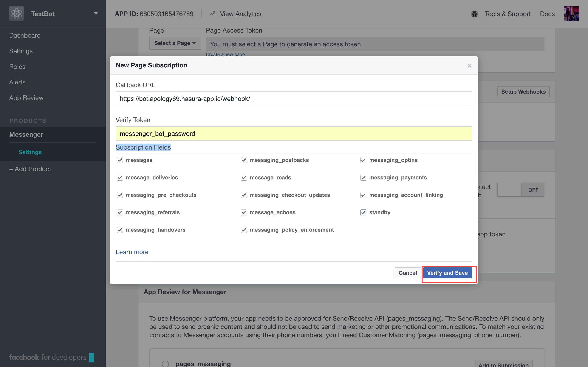Click Verify and Save button
This screenshot has height=367, width=588.
(x=447, y=273)
